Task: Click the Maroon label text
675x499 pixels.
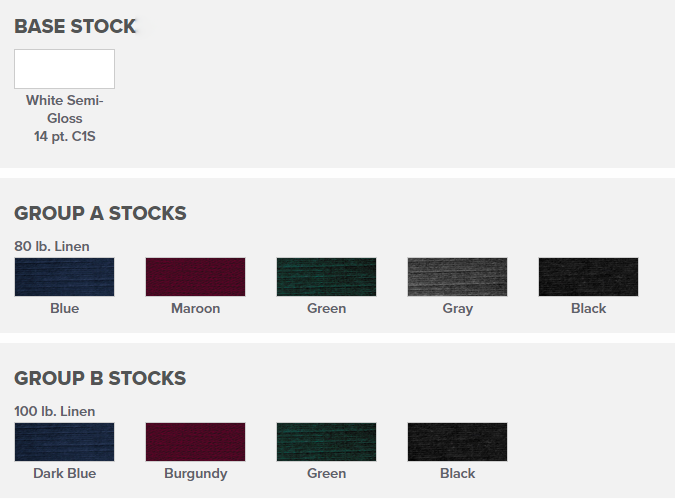Action: pos(195,309)
